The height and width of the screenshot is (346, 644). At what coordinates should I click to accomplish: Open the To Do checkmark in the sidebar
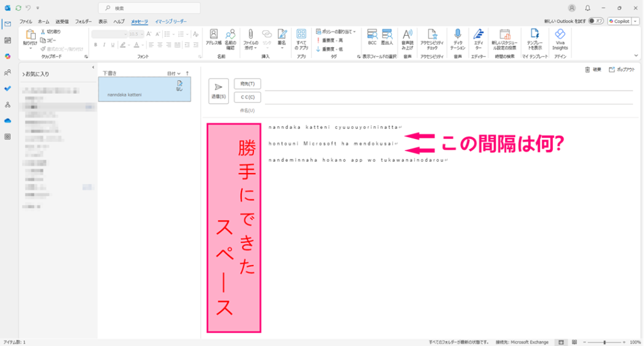coord(8,88)
